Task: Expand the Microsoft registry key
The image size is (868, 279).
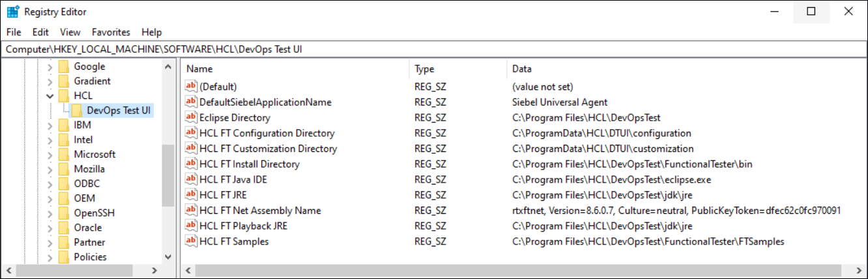Action: tap(50, 154)
